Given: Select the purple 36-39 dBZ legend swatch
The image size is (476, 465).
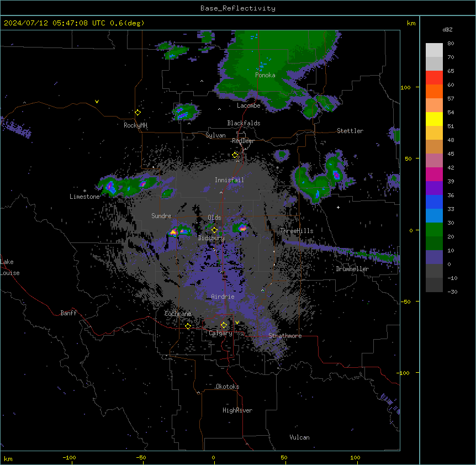Looking at the screenshot, I should click(x=434, y=188).
